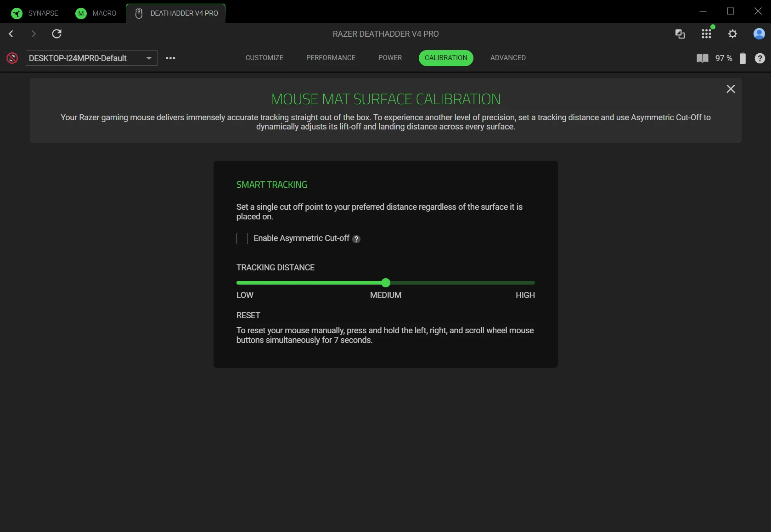Screen dimensions: 771x532
Task: Click the back navigation arrow
Action: click(x=11, y=34)
